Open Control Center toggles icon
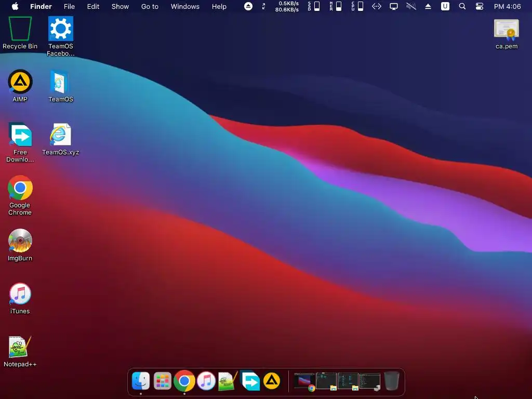The width and height of the screenshot is (532, 399). click(x=479, y=6)
